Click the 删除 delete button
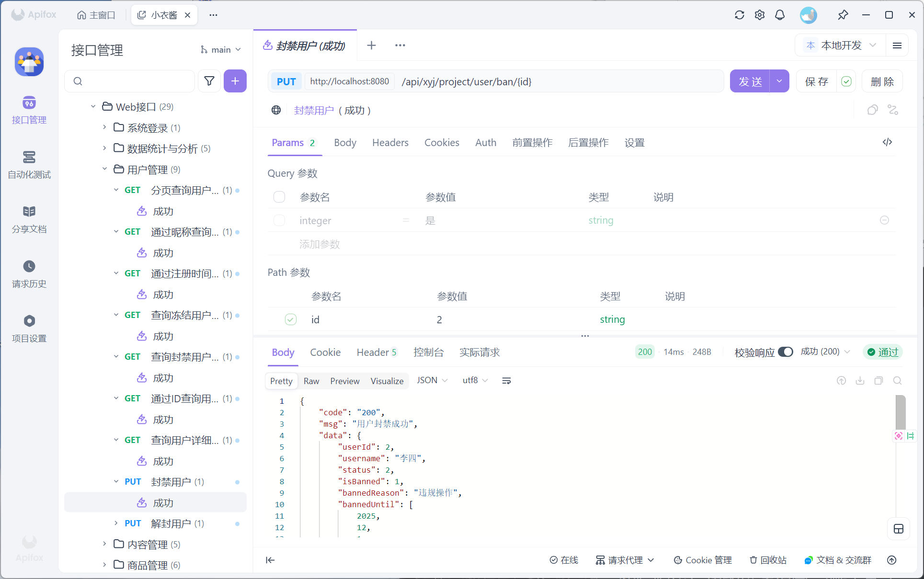 (x=882, y=81)
